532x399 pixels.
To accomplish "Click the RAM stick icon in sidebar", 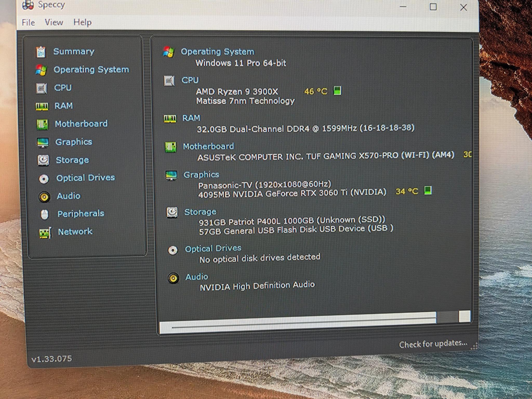I will pyautogui.click(x=42, y=106).
